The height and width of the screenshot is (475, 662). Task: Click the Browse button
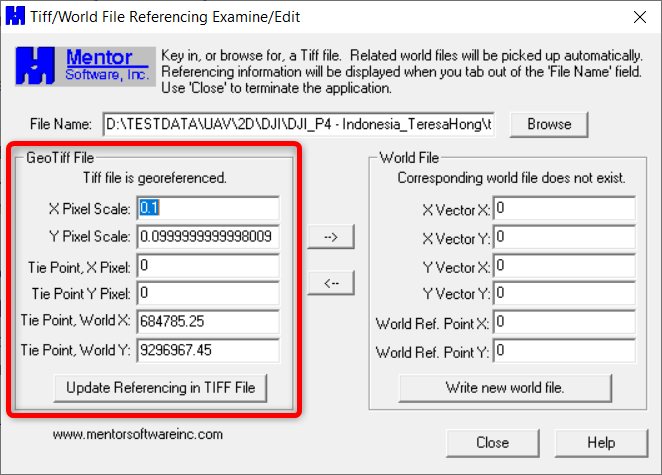pyautogui.click(x=549, y=124)
